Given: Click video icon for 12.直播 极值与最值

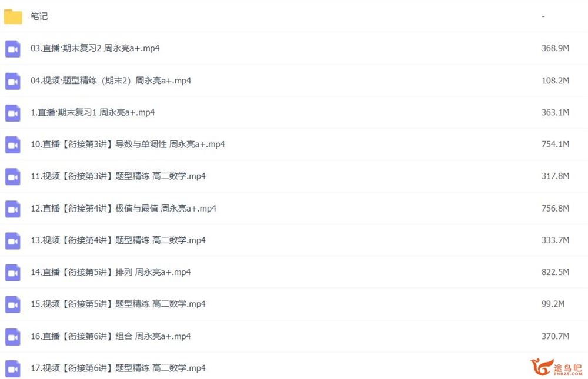Looking at the screenshot, I should click(x=13, y=209).
